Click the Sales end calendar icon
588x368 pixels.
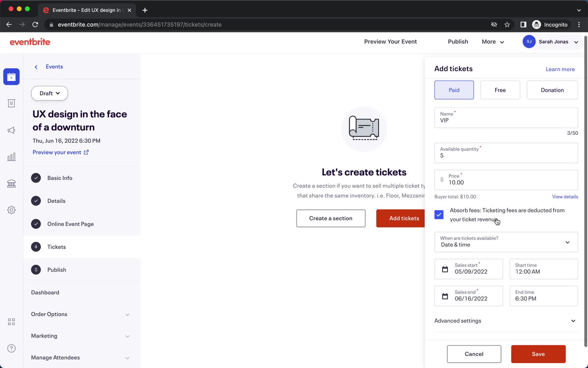tap(445, 296)
